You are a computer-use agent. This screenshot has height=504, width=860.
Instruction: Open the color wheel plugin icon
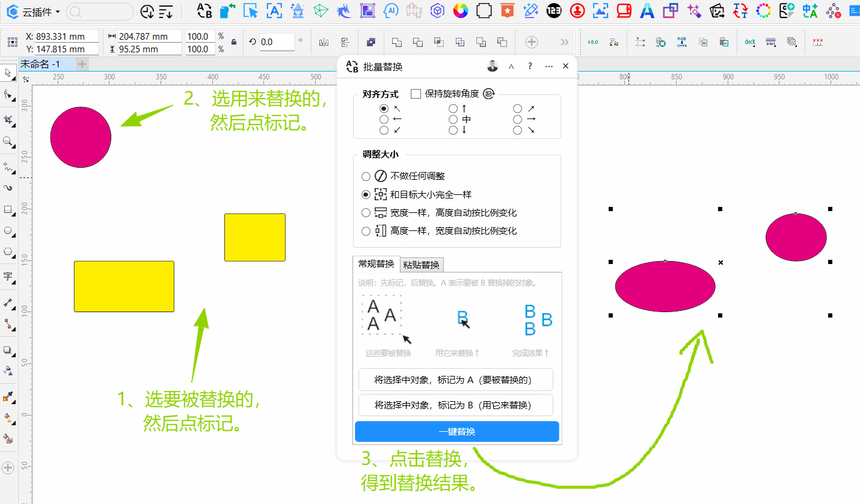coord(461,10)
